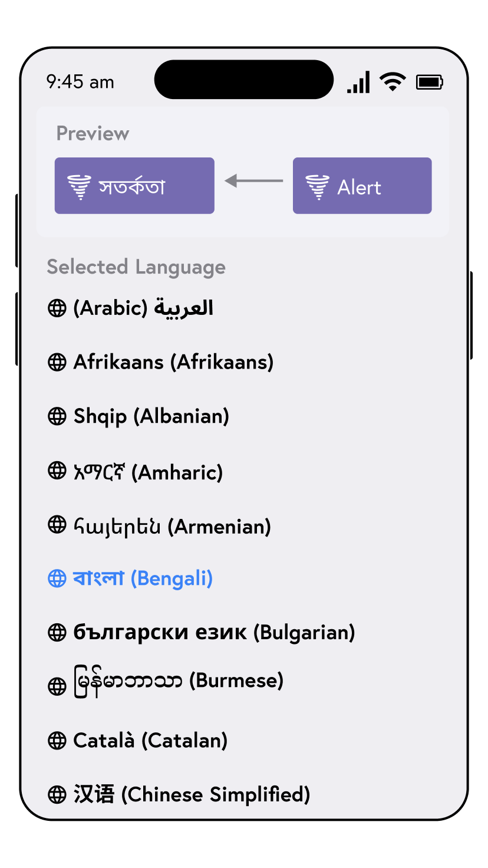This screenshot has height=868, width=488.
Task: Tap the 9:45 am clock
Action: (x=80, y=82)
